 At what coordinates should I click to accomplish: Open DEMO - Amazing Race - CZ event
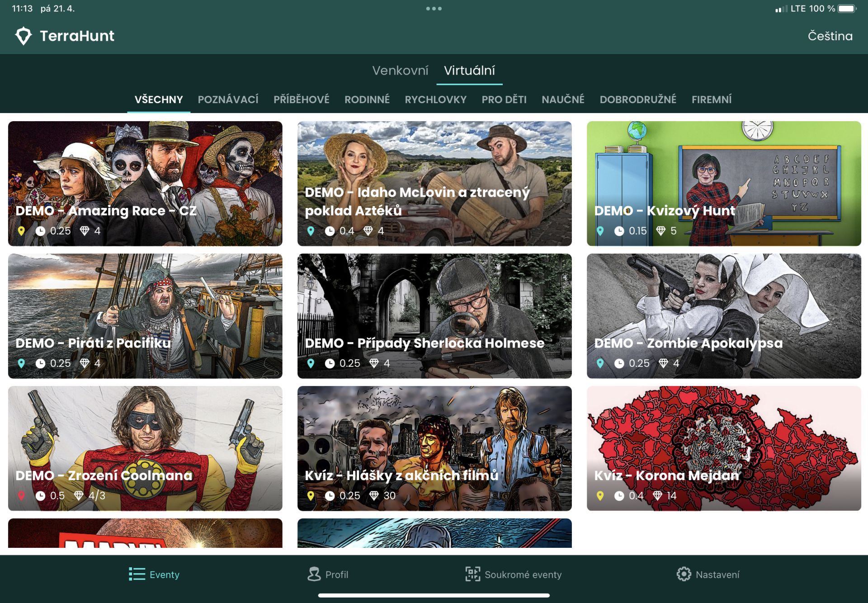point(145,184)
